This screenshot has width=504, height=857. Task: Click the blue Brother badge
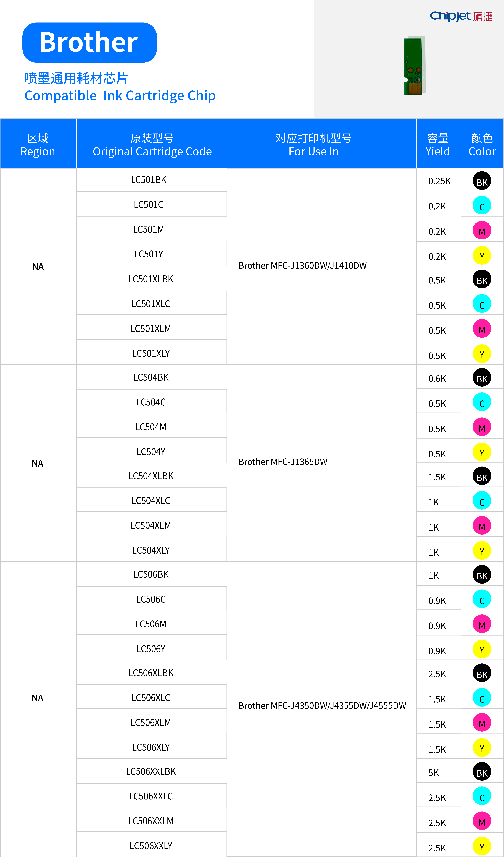[89, 43]
